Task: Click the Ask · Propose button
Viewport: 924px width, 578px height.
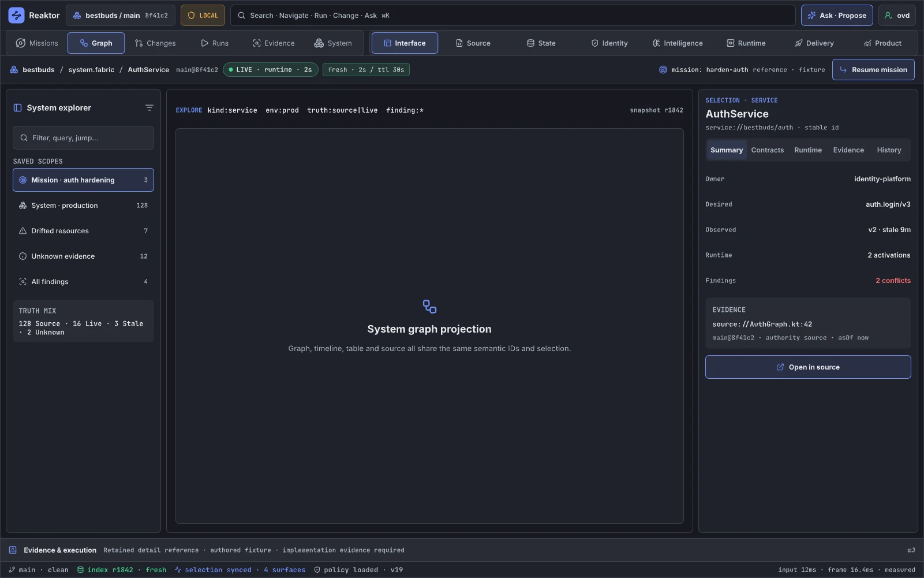Action: pyautogui.click(x=837, y=16)
